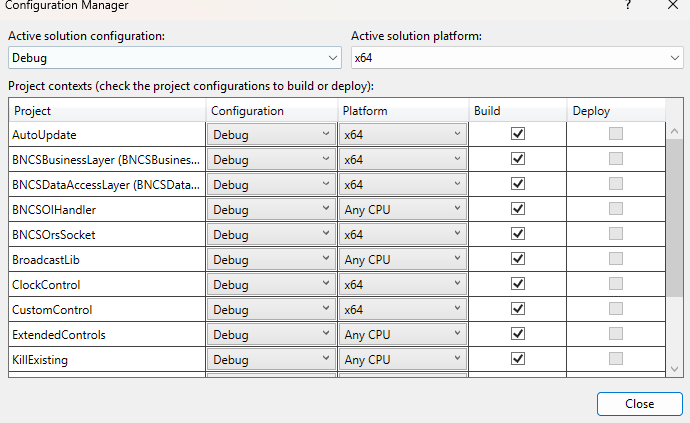Uncheck Build for AutoUpdate project
Viewport: 690px width, 423px height.
(x=518, y=134)
